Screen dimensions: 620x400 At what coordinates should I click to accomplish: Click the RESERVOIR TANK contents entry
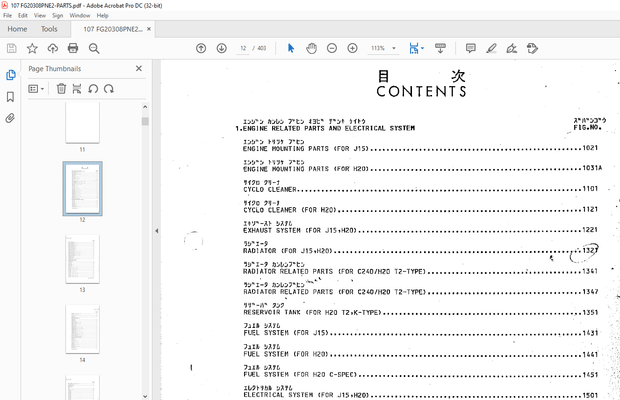[x=420, y=312]
